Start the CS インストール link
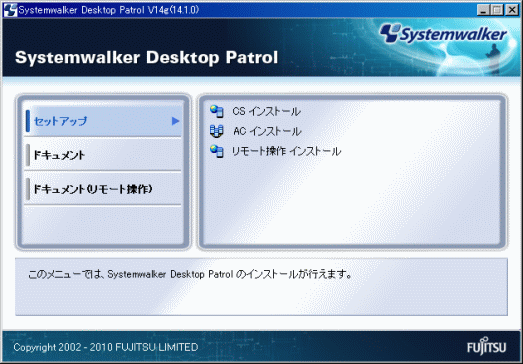The width and height of the screenshot is (523, 364). click(x=267, y=111)
